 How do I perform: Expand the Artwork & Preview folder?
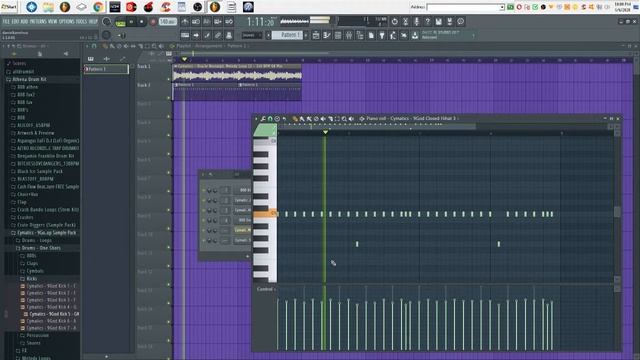35,133
